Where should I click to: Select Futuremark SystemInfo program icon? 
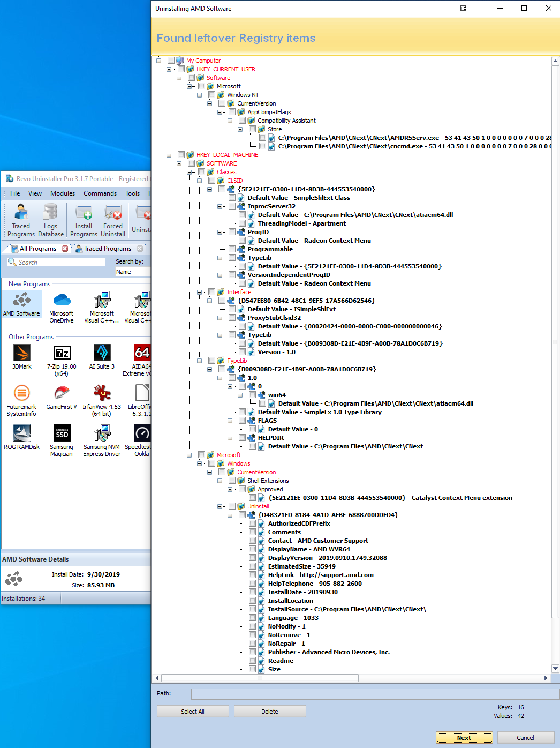click(x=21, y=400)
